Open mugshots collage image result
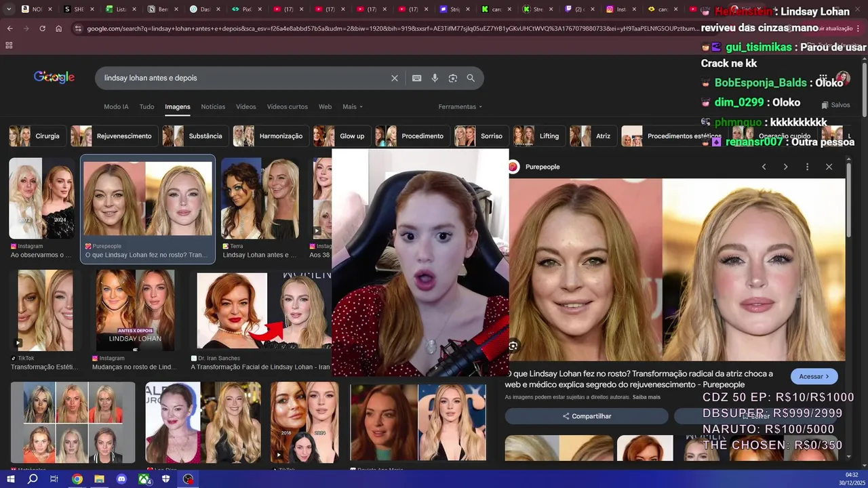The width and height of the screenshot is (868, 488). tap(73, 422)
